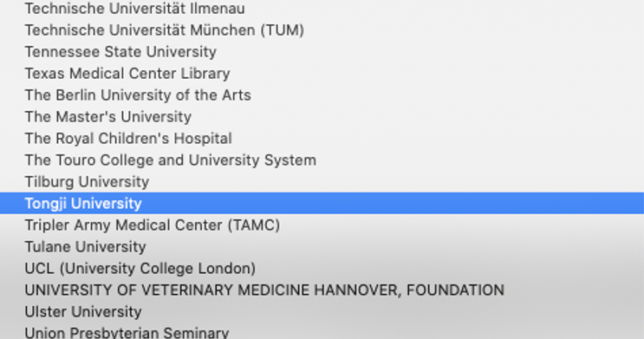Pick Texas Medical Center Library
This screenshot has height=339, width=644.
click(x=322, y=74)
